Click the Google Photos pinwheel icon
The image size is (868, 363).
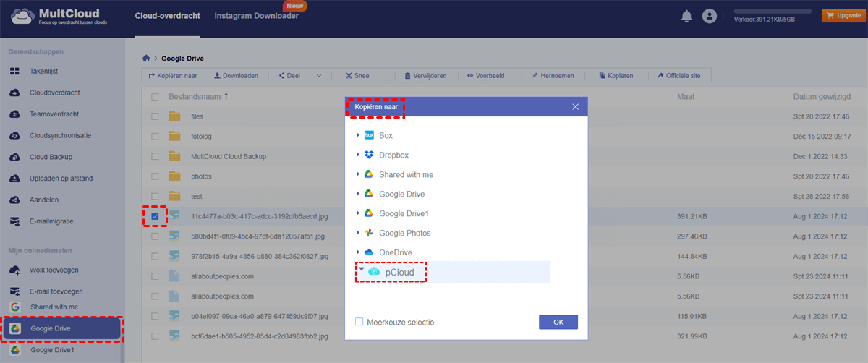tap(369, 233)
